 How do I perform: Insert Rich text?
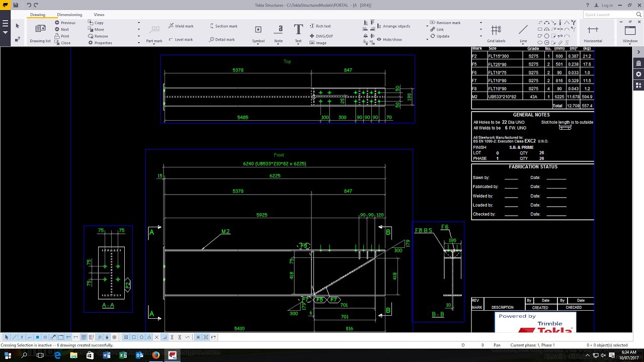click(320, 26)
